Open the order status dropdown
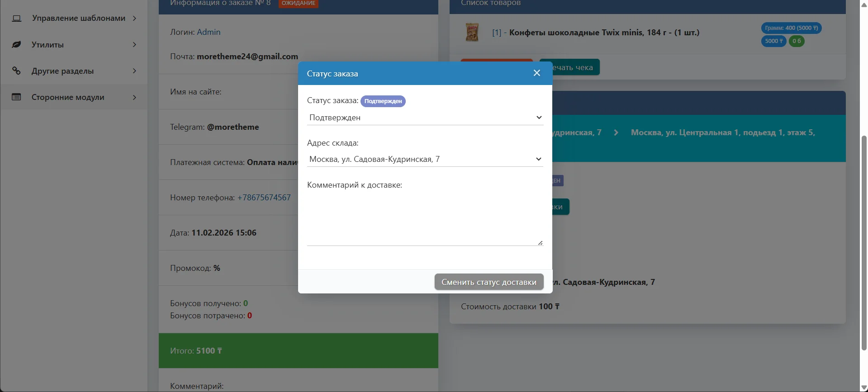 click(425, 118)
